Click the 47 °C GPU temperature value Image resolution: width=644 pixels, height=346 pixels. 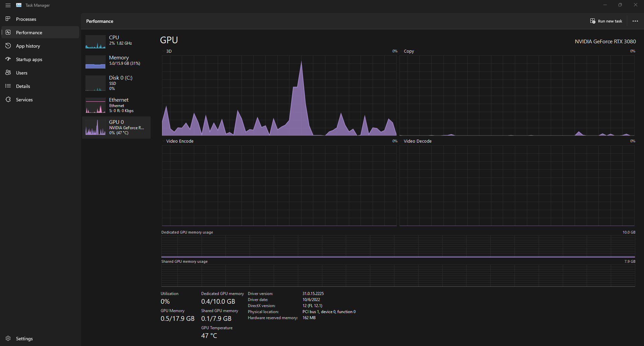point(209,336)
